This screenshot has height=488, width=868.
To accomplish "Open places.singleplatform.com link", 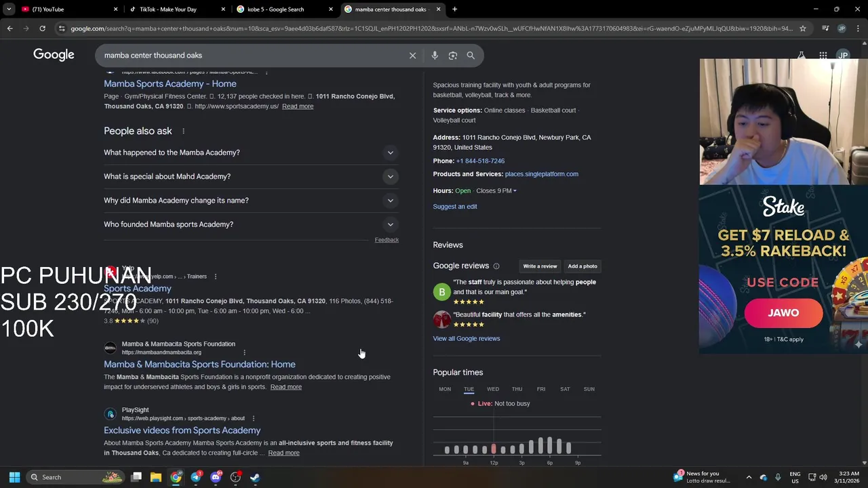I will (x=542, y=174).
